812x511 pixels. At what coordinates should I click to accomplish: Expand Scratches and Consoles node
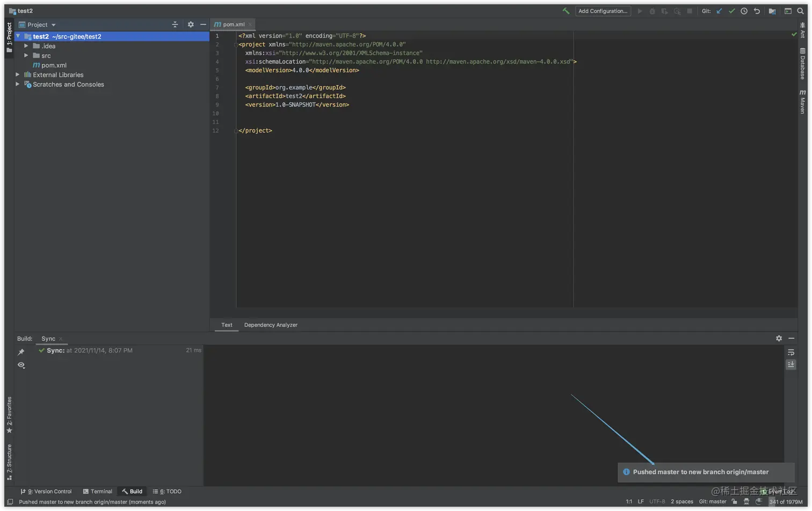[18, 84]
